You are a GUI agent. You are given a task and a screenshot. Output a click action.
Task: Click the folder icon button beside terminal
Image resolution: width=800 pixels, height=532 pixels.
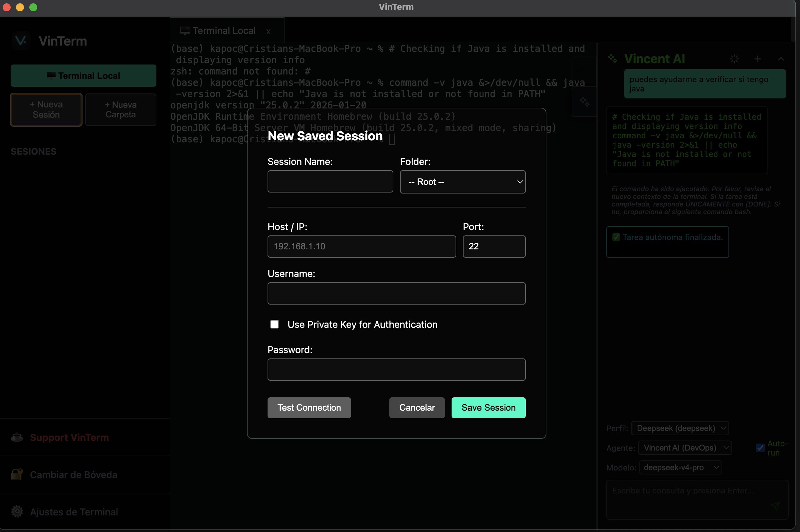584,71
